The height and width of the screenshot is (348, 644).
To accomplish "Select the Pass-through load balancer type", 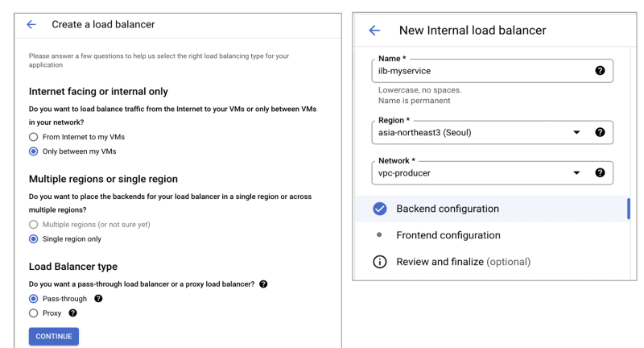I will [x=34, y=299].
